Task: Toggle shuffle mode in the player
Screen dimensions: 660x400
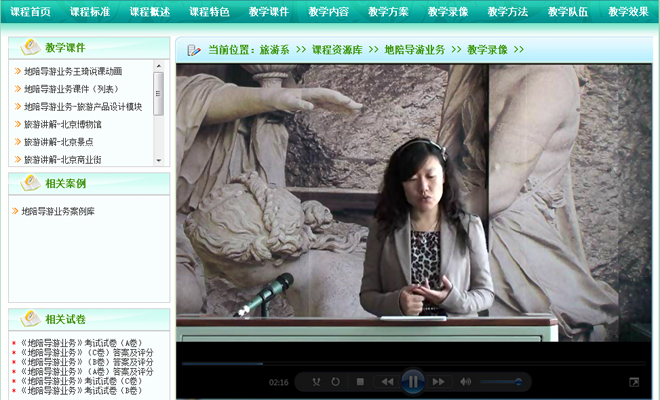Action: click(x=316, y=381)
